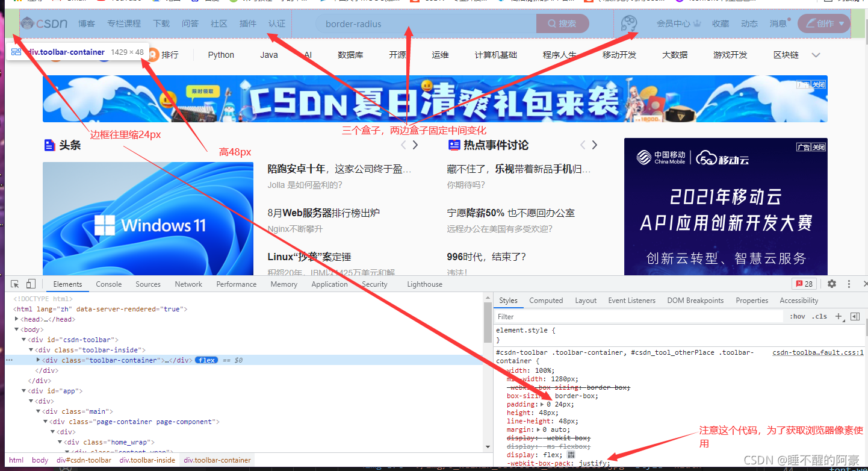The width and height of the screenshot is (868, 471).
Task: Activate the inspect element picker icon
Action: (15, 284)
